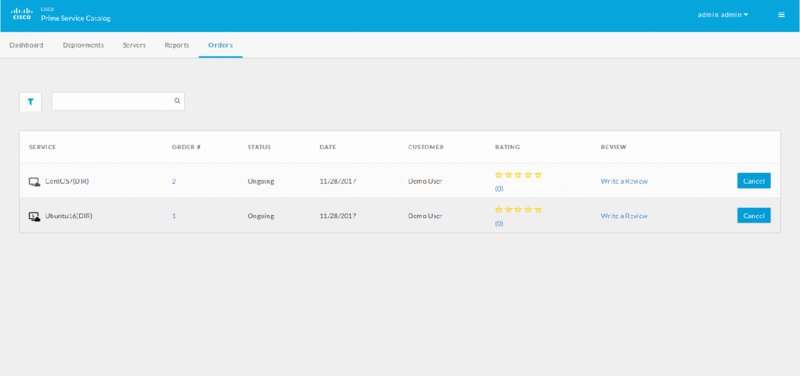
Task: Click Ongoing status in Ubuntu16 row
Action: (x=261, y=216)
